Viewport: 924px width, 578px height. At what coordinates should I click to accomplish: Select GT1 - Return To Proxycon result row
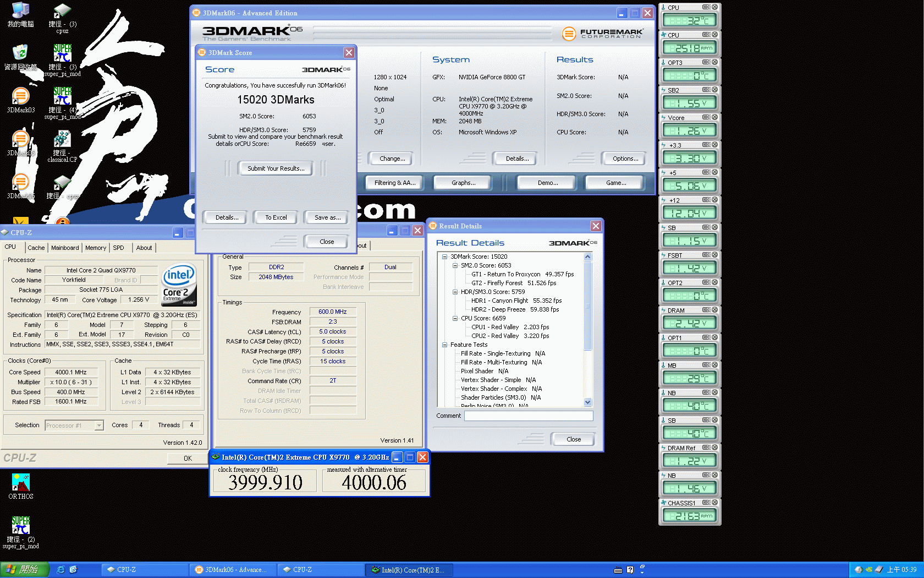(x=522, y=274)
